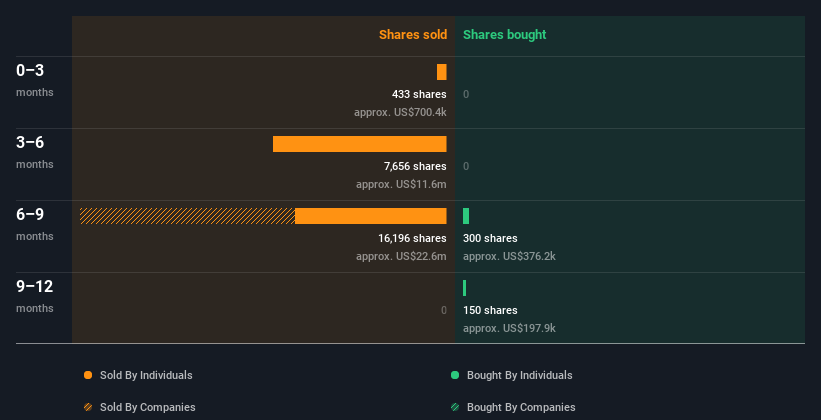The image size is (821, 420).
Task: Click the 16,196 shares label
Action: tap(413, 238)
